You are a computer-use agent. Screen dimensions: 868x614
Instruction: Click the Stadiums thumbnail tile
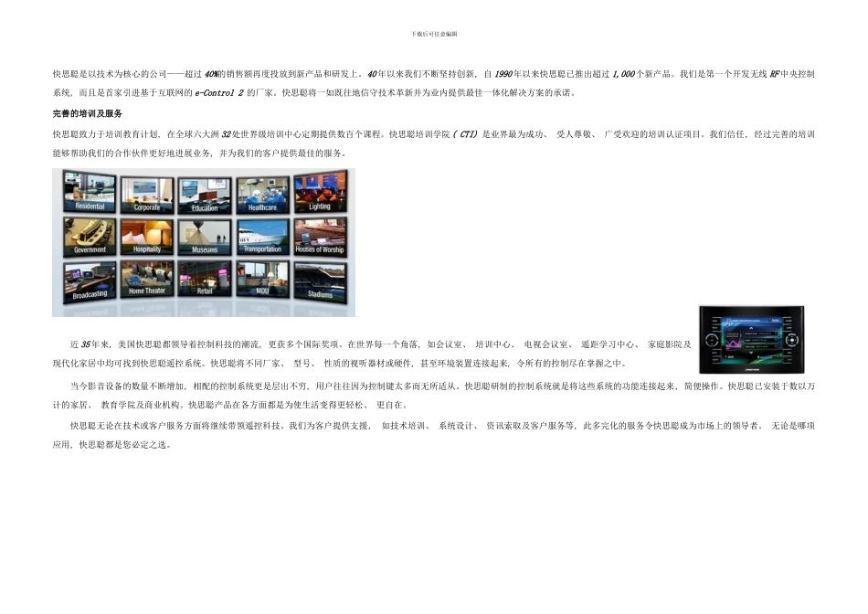point(320,281)
